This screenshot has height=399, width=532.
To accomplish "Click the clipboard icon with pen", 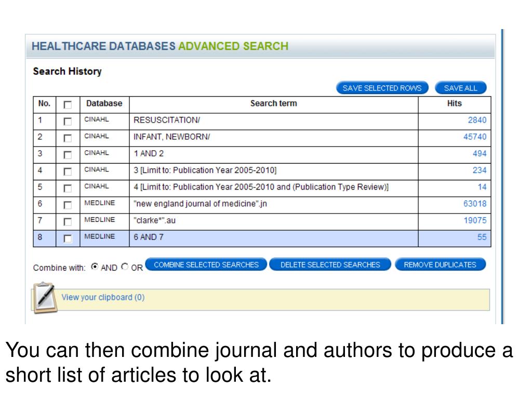I will tap(46, 298).
